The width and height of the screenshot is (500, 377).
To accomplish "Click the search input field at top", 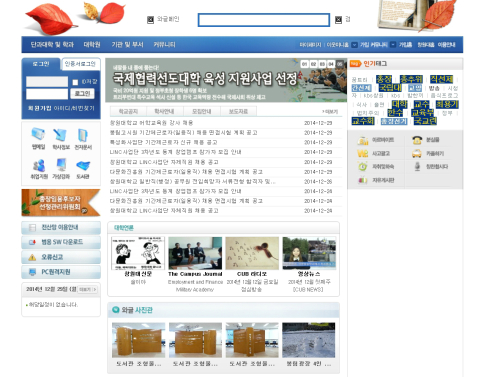I will pyautogui.click(x=264, y=20).
